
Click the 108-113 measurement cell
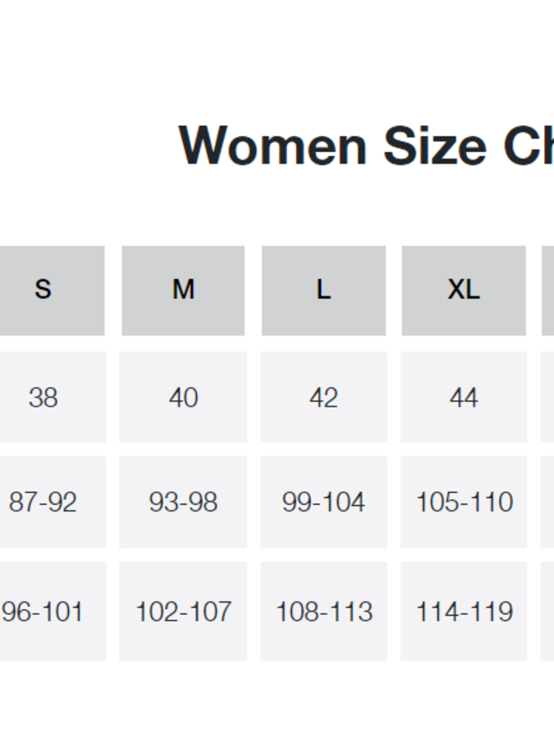point(323,611)
